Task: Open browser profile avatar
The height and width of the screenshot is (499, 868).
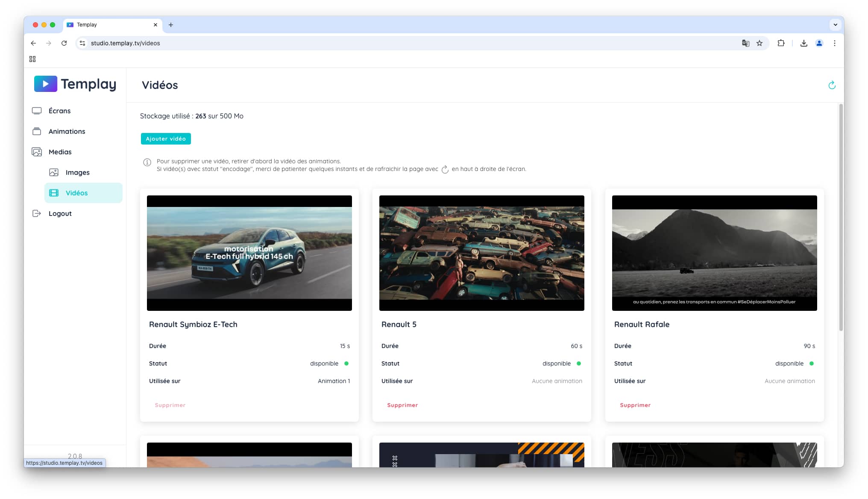Action: pos(819,43)
